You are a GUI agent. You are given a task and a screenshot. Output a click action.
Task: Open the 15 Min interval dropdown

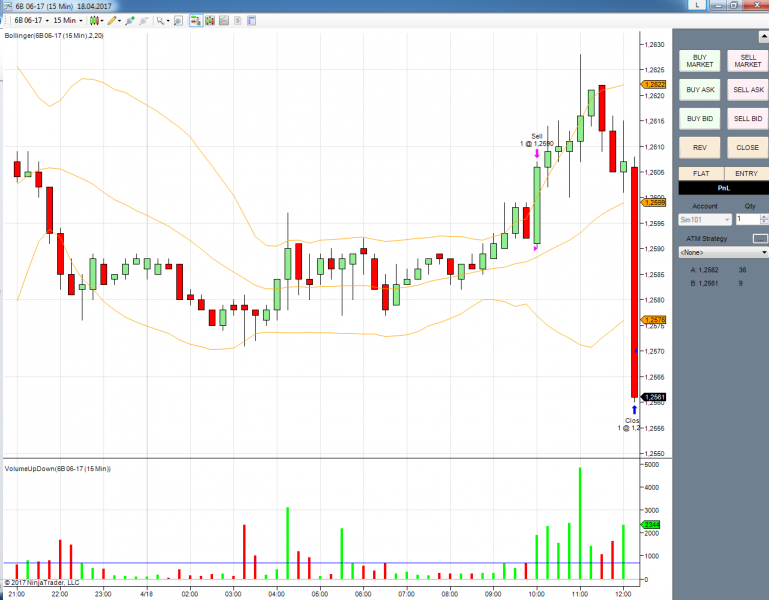68,21
